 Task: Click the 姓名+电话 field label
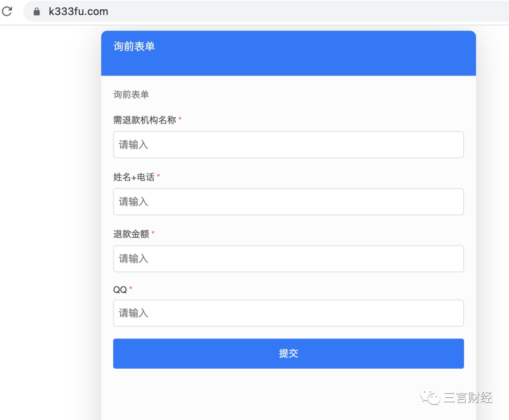(134, 177)
